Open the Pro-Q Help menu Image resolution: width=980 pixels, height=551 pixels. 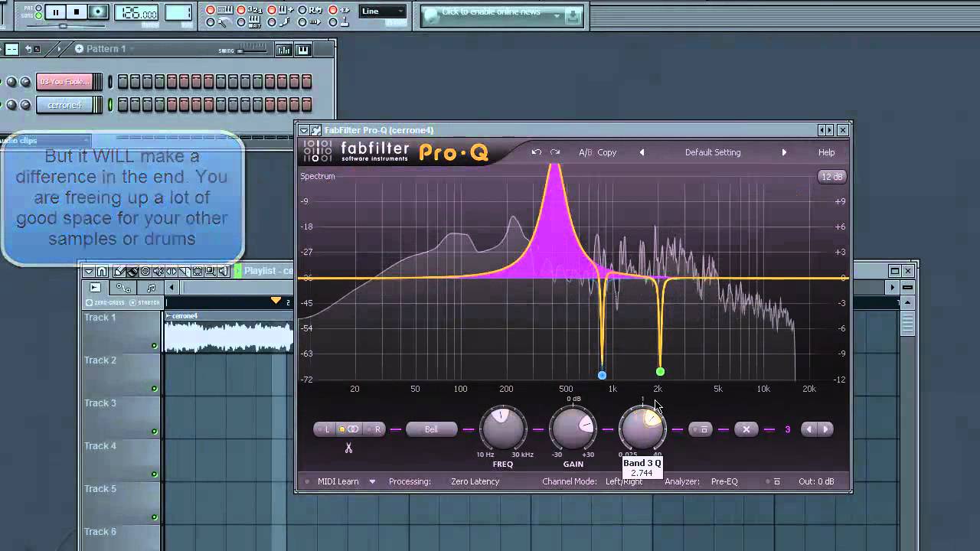tap(826, 152)
